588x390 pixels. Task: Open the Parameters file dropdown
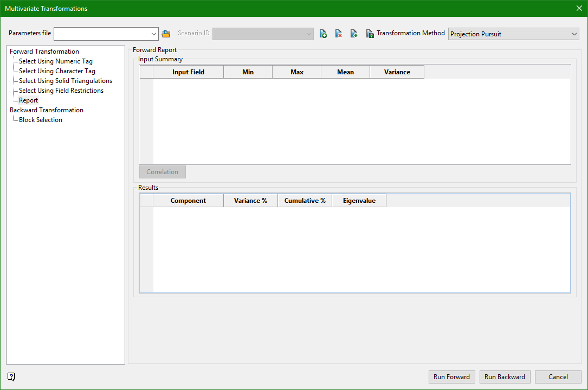coord(154,34)
